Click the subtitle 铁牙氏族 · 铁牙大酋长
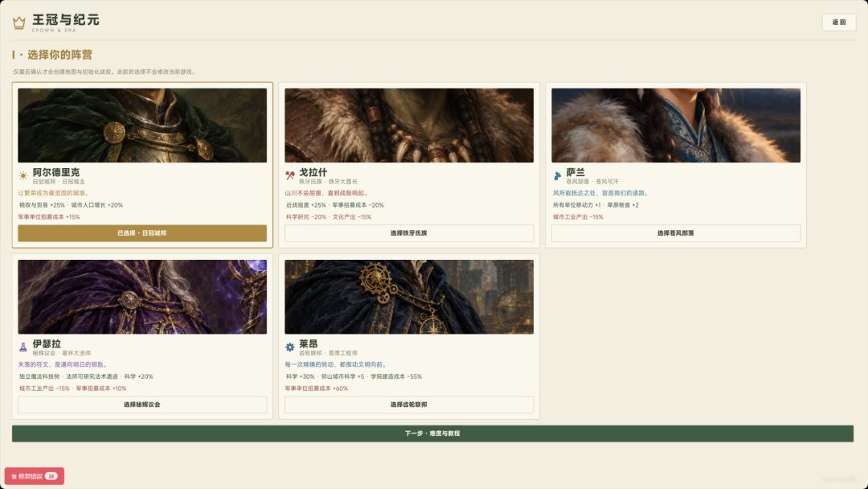The height and width of the screenshot is (489, 868). click(328, 182)
